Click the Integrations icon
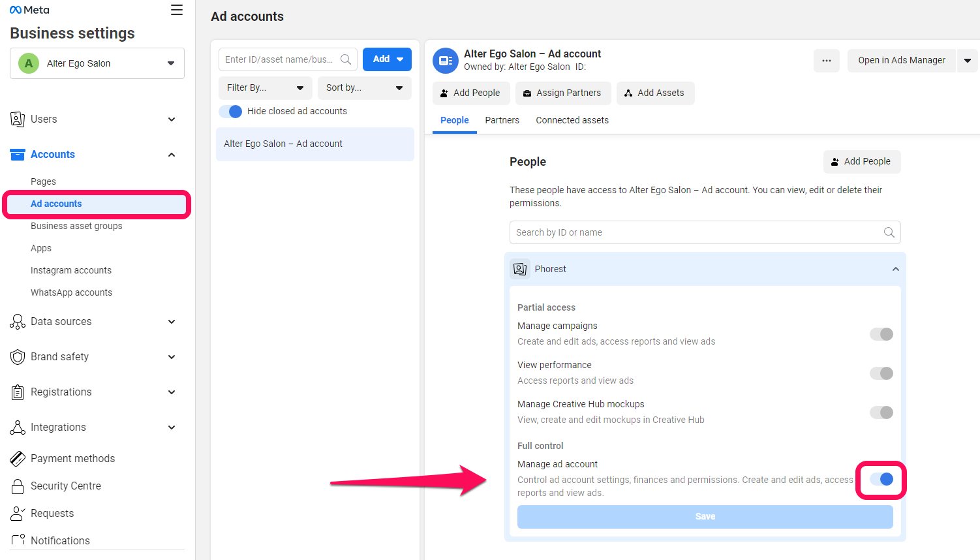This screenshot has height=560, width=980. click(18, 428)
